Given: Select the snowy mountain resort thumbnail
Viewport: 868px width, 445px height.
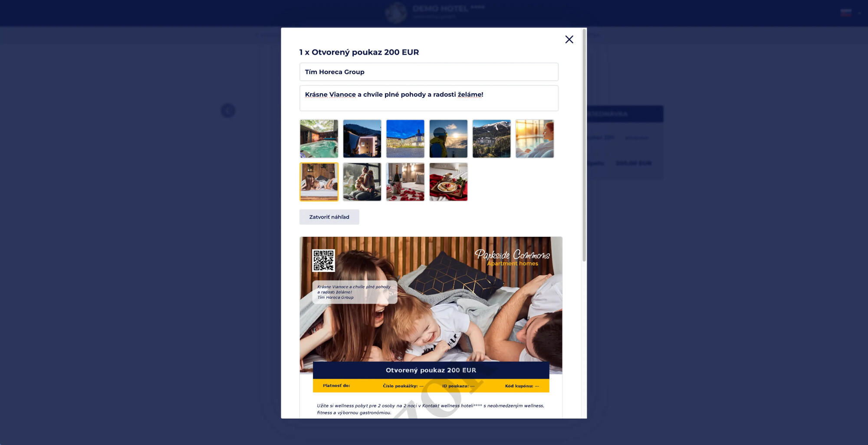Looking at the screenshot, I should (491, 139).
